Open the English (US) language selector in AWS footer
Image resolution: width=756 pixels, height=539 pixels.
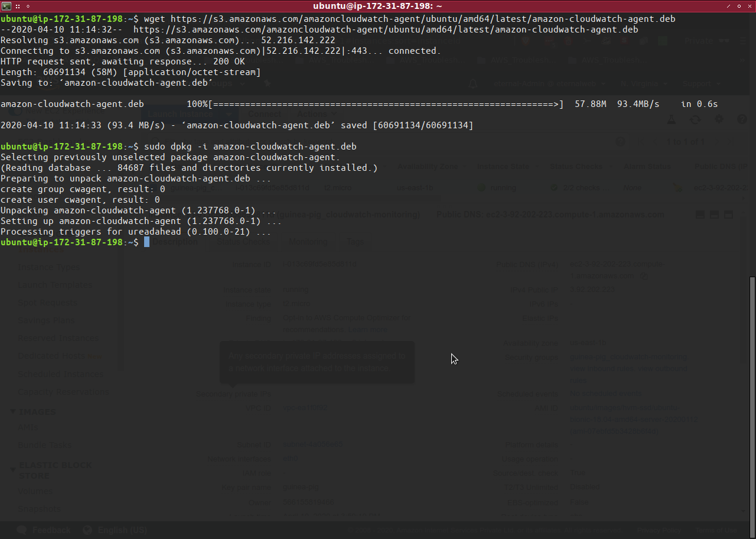point(115,530)
